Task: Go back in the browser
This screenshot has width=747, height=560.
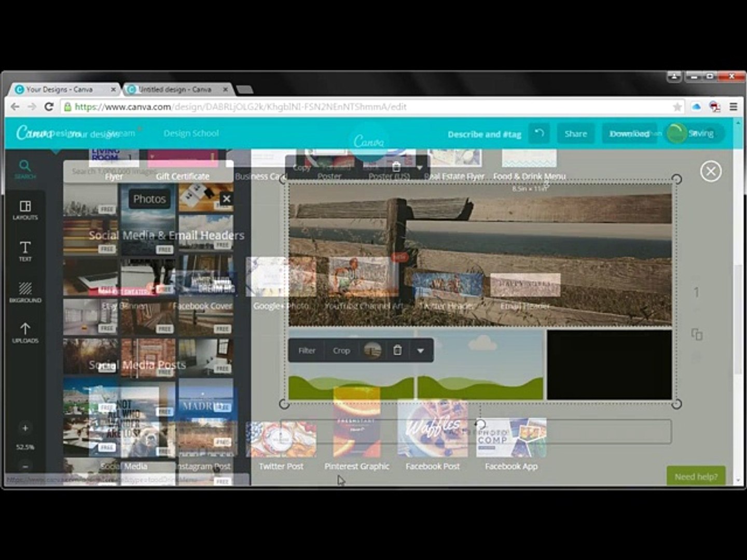Action: click(x=15, y=106)
